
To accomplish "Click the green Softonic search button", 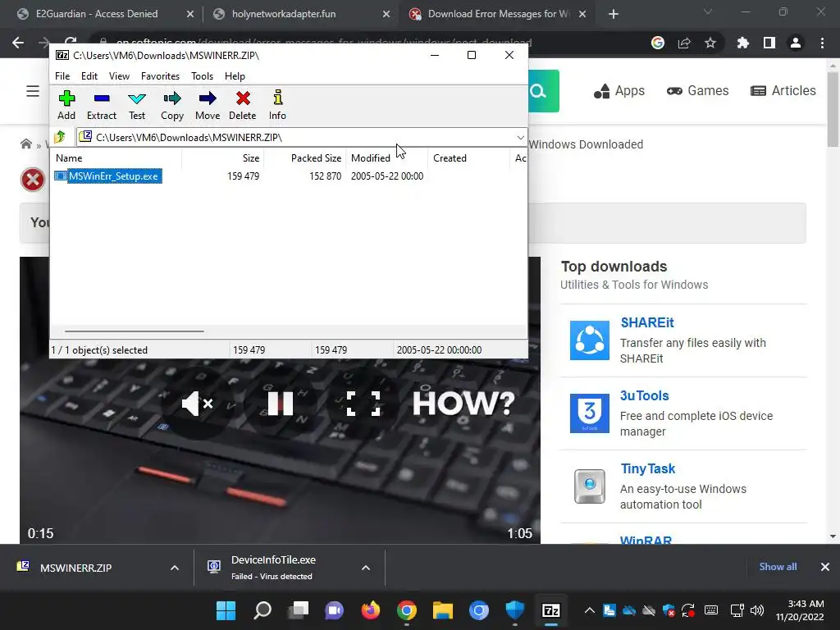I will coord(543,91).
